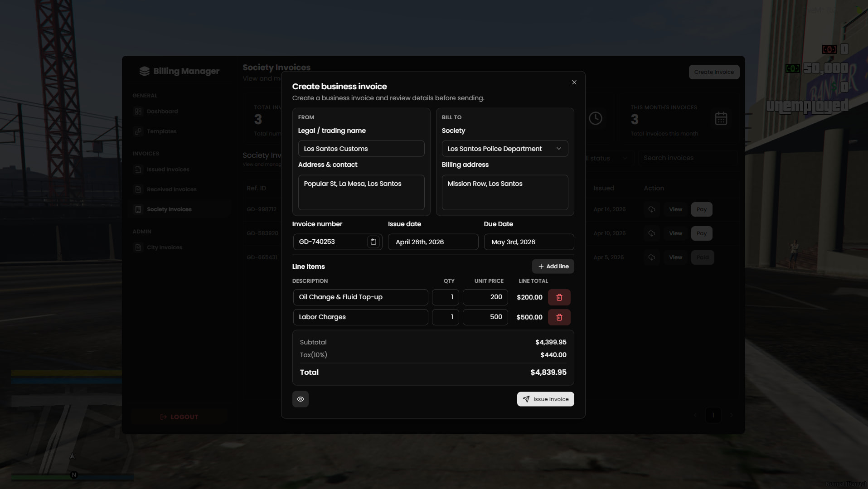Edit the Billing address text area
This screenshot has width=868, height=489.
pyautogui.click(x=504, y=192)
